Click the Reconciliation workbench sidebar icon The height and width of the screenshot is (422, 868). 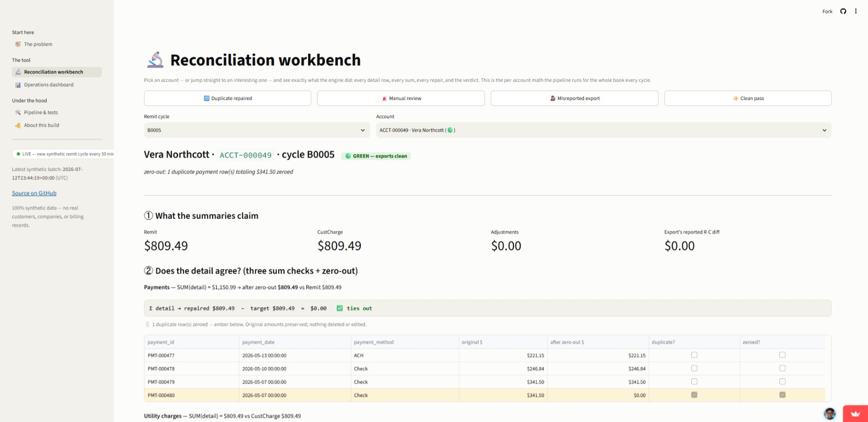point(18,72)
